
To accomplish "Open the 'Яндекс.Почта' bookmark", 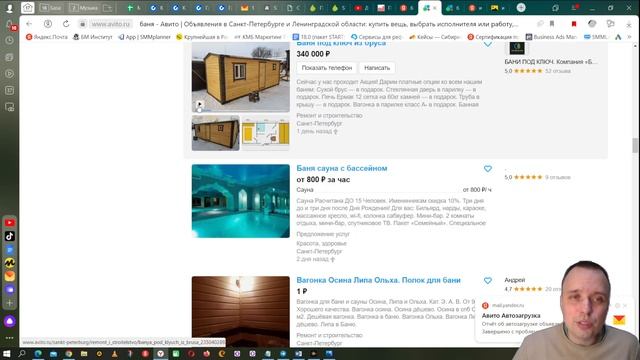I will [47, 37].
